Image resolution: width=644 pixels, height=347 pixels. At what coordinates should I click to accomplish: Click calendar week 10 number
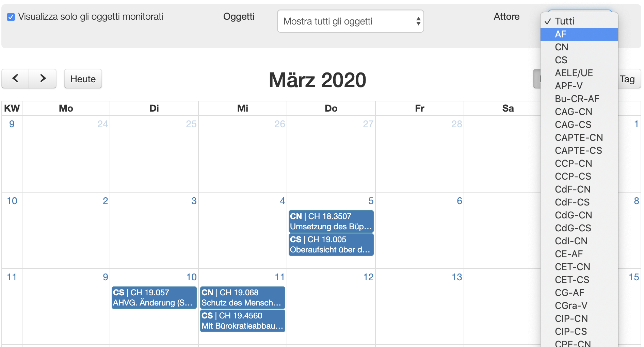[x=12, y=201]
